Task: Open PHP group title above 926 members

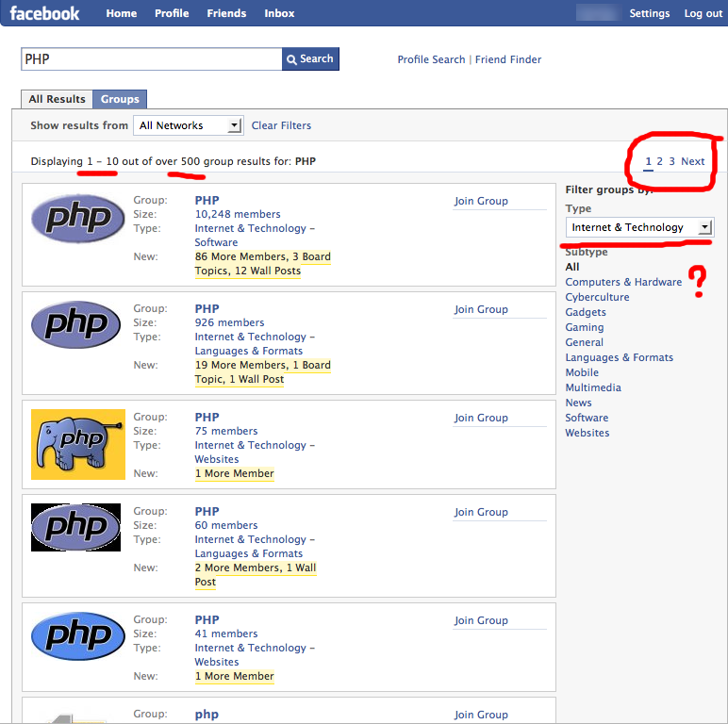Action: 207,309
